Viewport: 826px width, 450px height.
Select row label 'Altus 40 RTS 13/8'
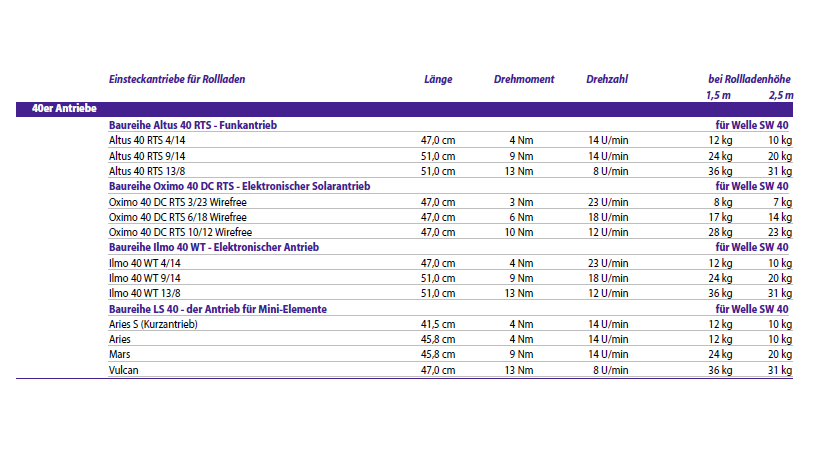point(147,171)
